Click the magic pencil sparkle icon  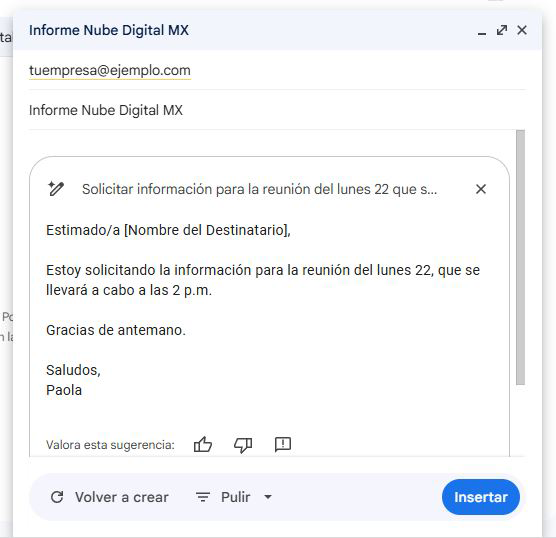(x=56, y=189)
